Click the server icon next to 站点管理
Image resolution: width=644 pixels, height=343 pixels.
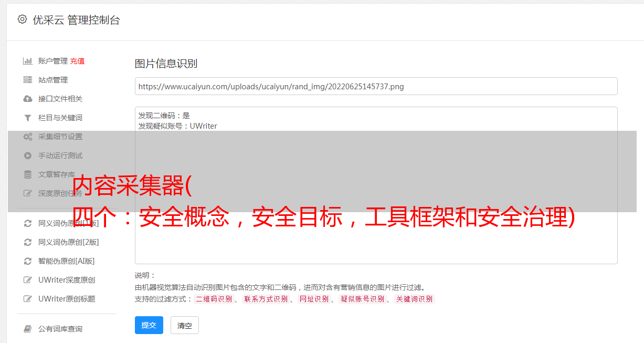(x=28, y=80)
